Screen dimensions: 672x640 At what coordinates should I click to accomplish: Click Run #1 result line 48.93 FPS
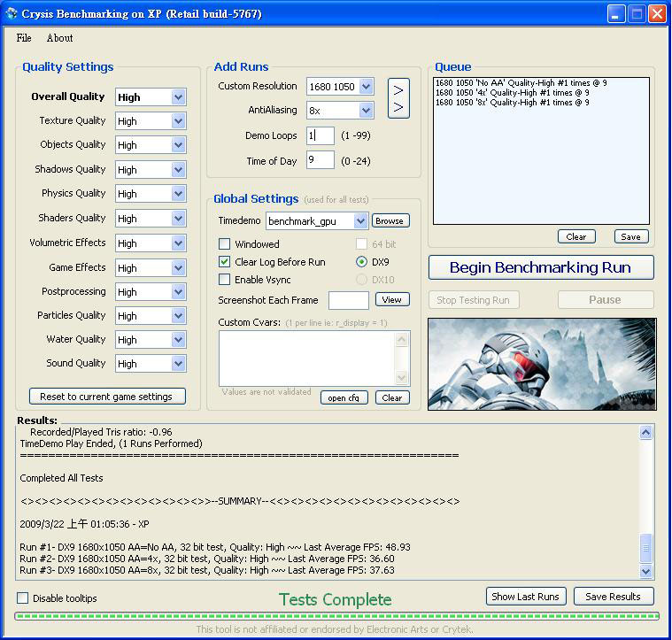tap(215, 547)
